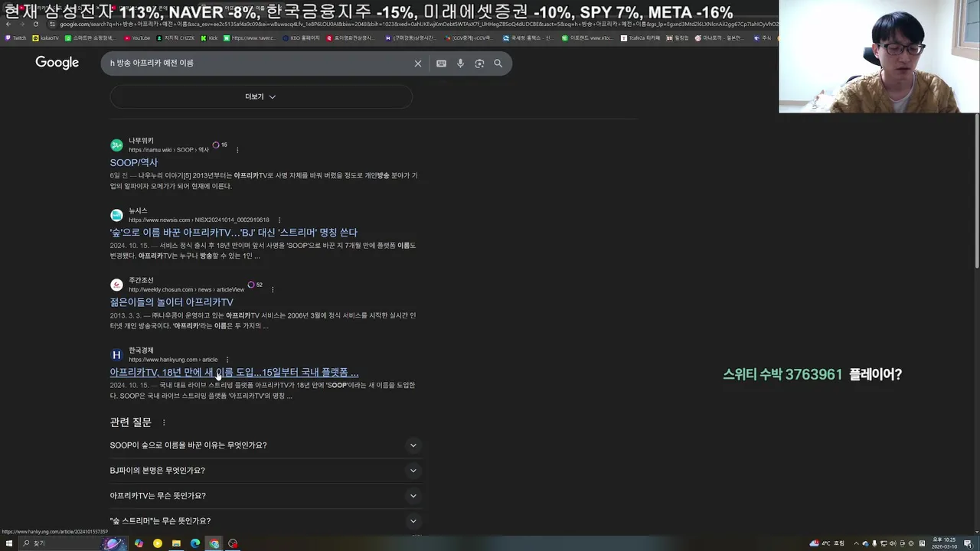Open the YouTube bookmark
Image resolution: width=980 pixels, height=551 pixels.
tap(138, 37)
